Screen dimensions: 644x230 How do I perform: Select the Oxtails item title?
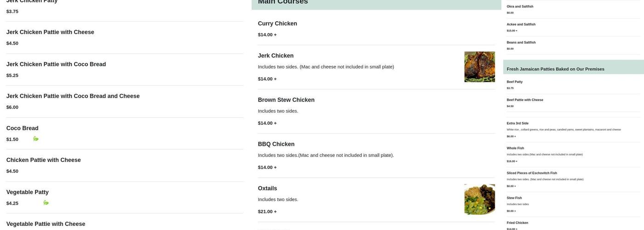click(x=267, y=188)
